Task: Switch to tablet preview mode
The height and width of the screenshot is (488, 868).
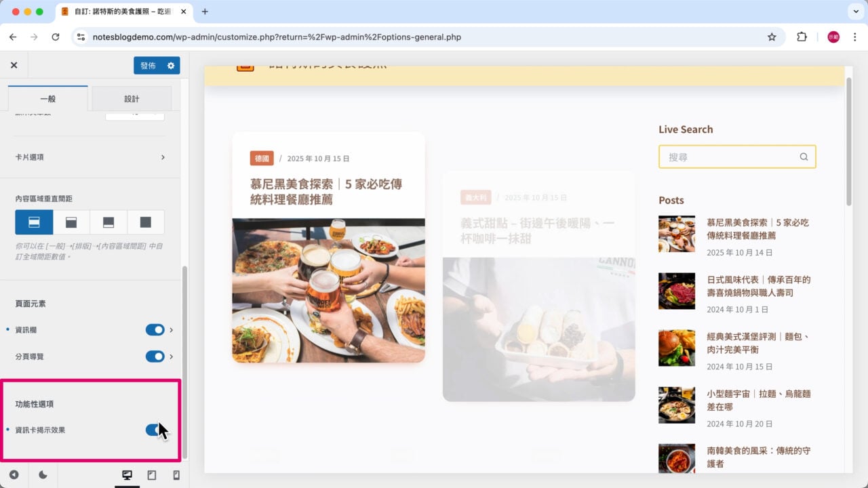Action: tap(151, 475)
